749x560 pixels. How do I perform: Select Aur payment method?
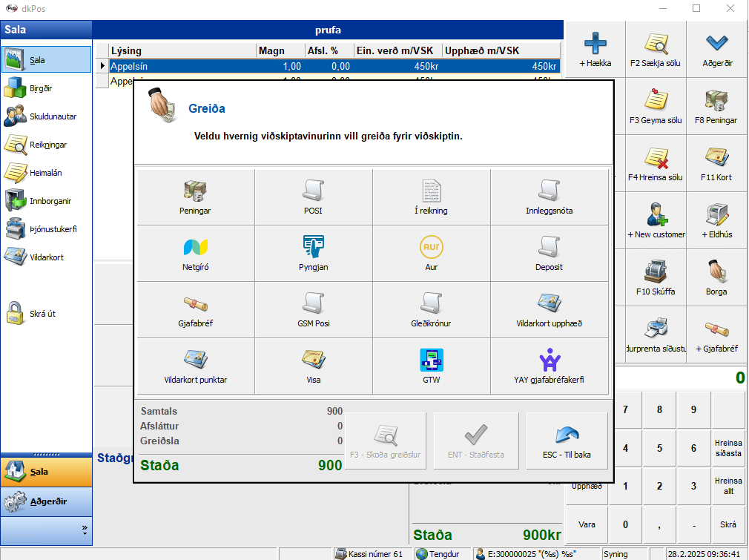pyautogui.click(x=432, y=253)
